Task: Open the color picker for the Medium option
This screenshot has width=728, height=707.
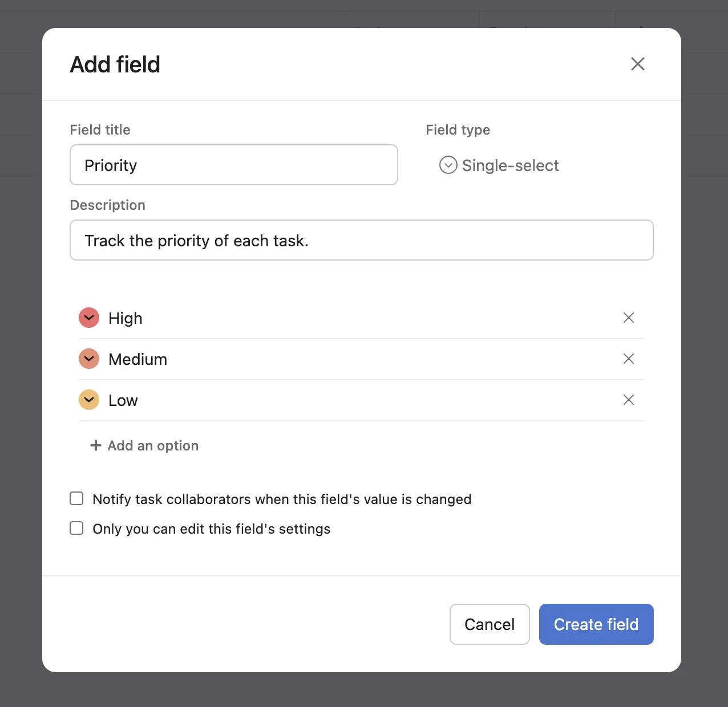Action: 89,359
